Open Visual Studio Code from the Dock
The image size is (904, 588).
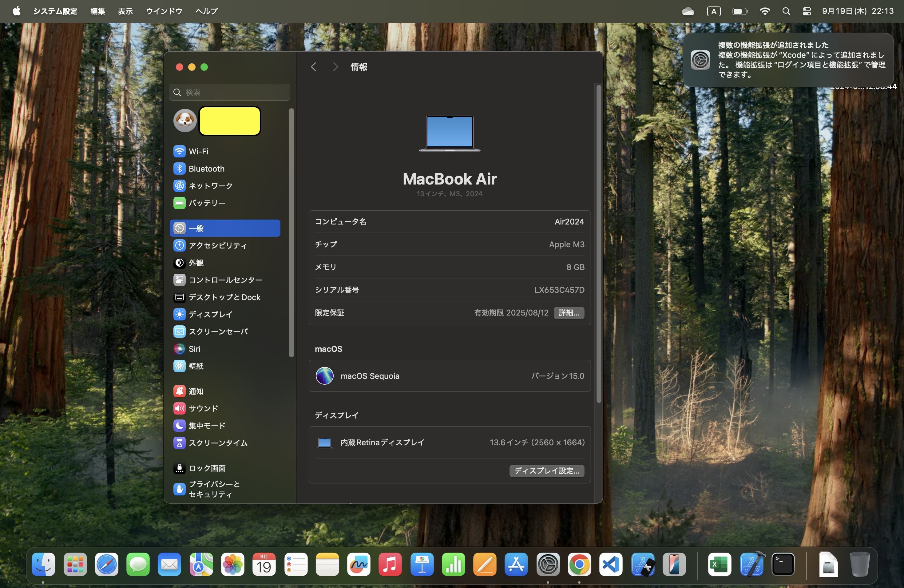point(611,564)
